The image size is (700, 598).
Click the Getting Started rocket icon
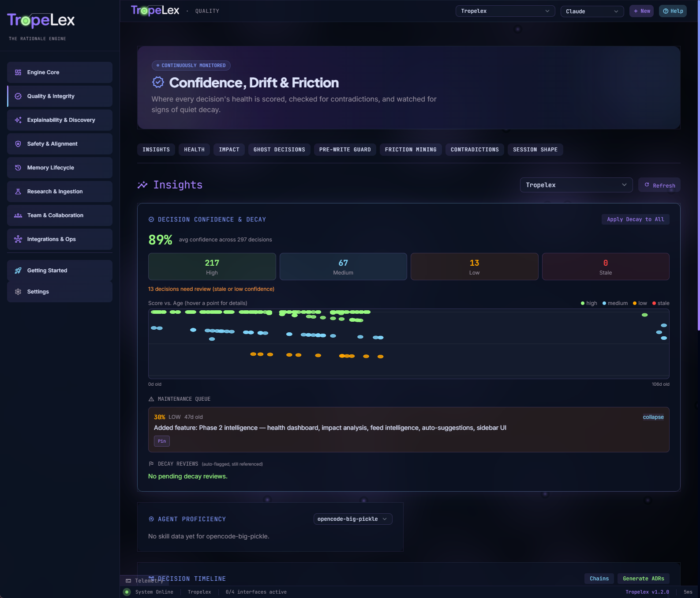click(18, 271)
